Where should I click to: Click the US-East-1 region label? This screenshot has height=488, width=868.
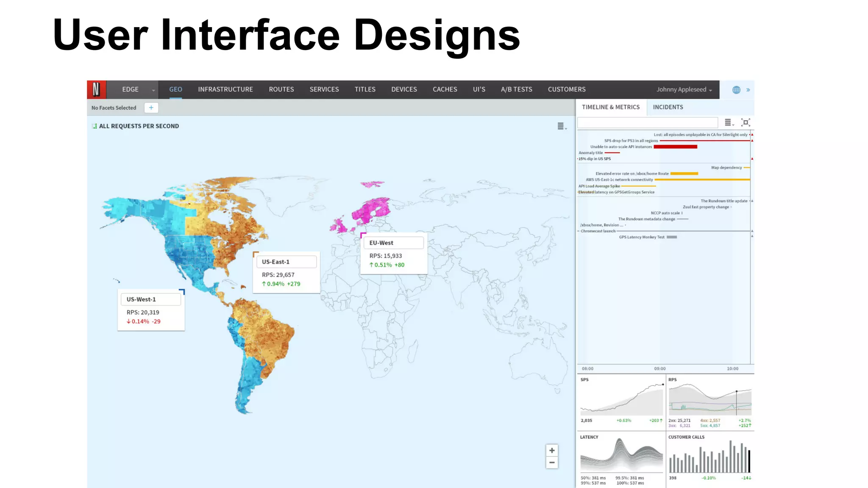[x=287, y=262]
